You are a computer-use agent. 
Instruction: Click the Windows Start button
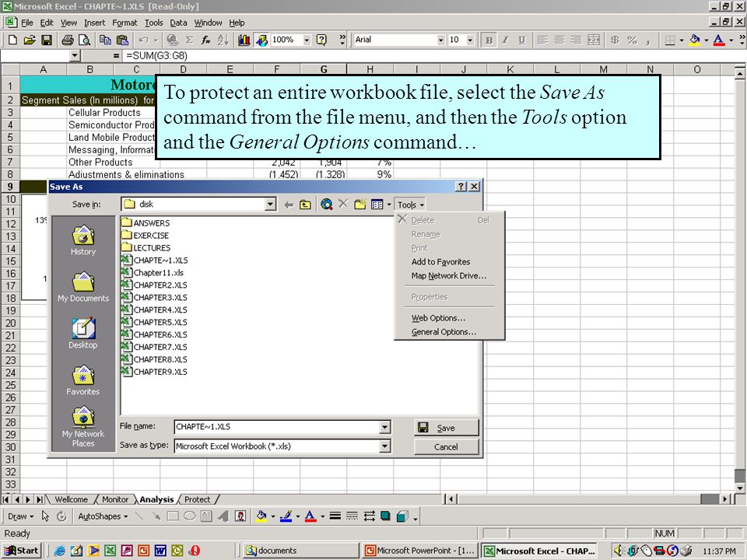[x=22, y=551]
